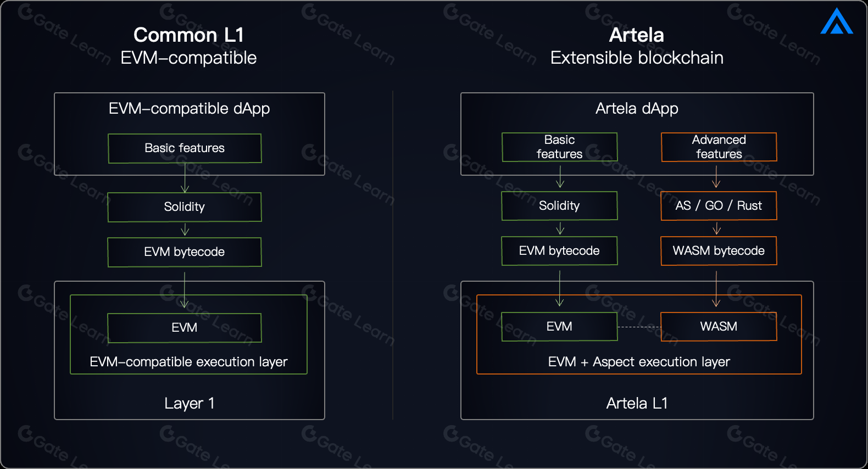This screenshot has width=868, height=469.
Task: Select the EVM box inside Artela L1
Action: click(x=559, y=327)
